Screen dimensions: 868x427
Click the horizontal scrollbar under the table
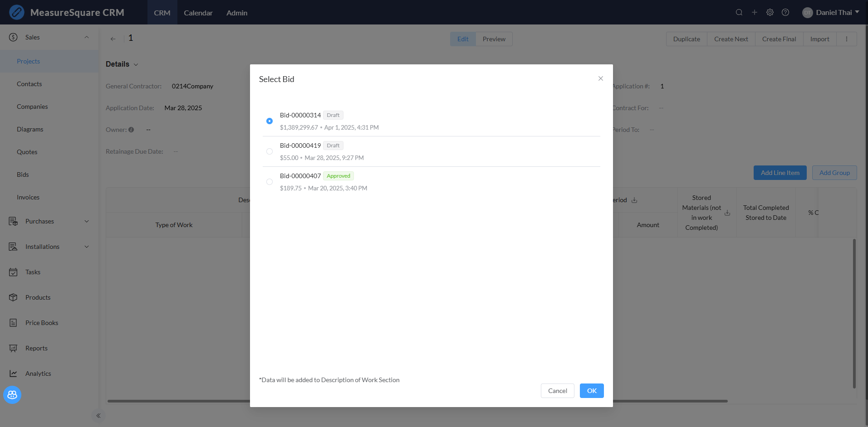(x=417, y=401)
